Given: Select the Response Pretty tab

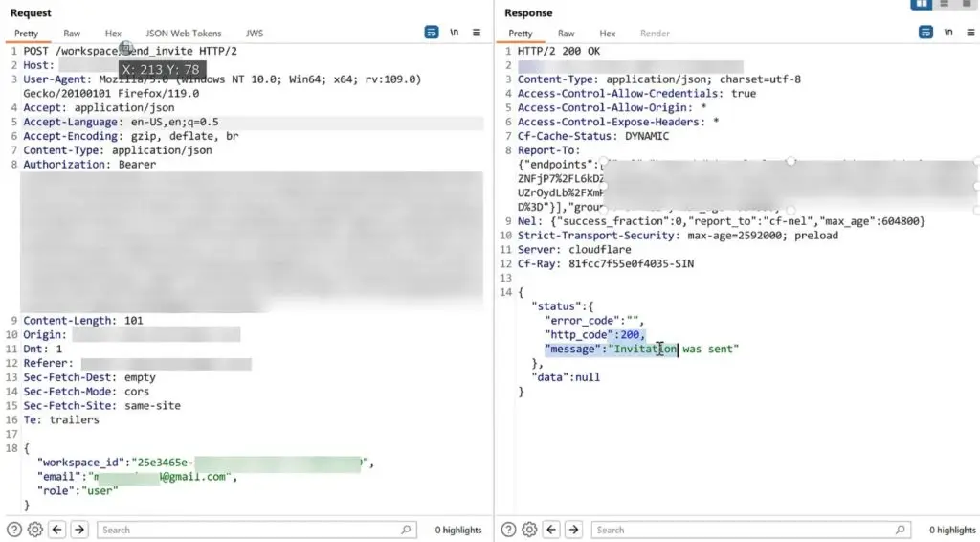Looking at the screenshot, I should point(521,34).
